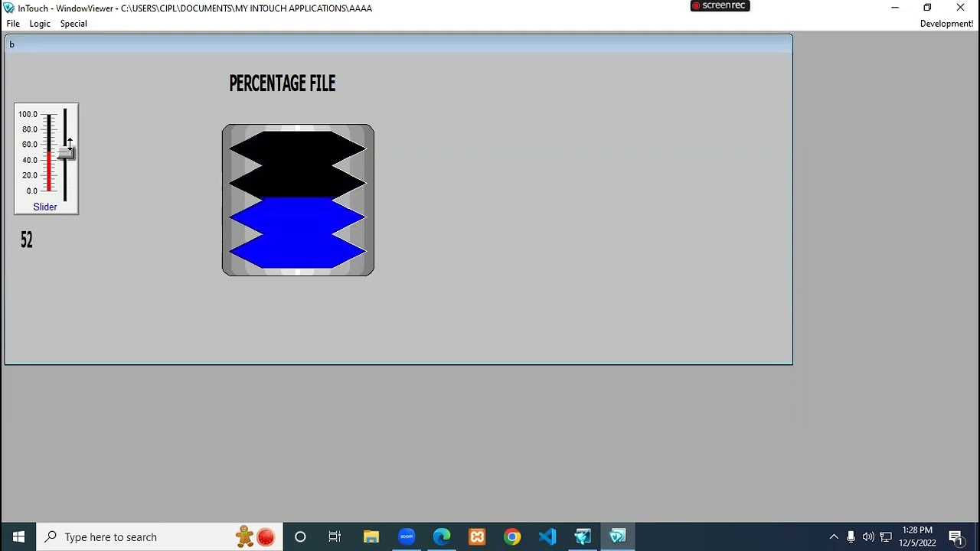This screenshot has height=551, width=980.
Task: Minimize the WindowViewer window
Action: (895, 8)
